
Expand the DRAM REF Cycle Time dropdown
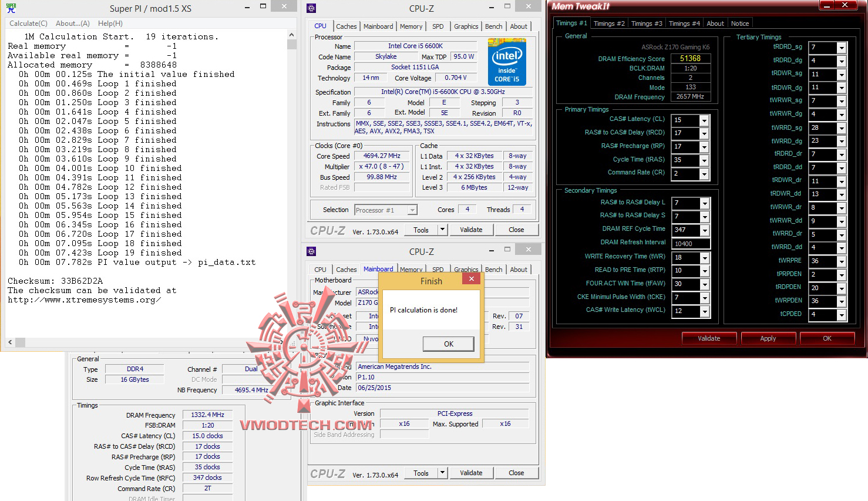click(704, 230)
